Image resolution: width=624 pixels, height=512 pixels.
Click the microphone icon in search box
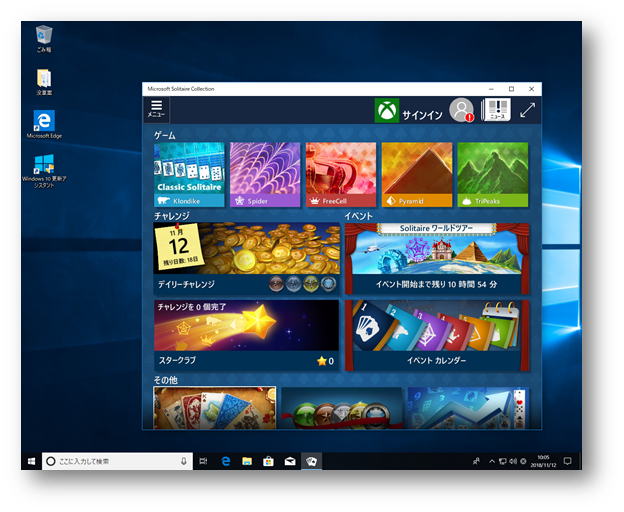point(183,461)
